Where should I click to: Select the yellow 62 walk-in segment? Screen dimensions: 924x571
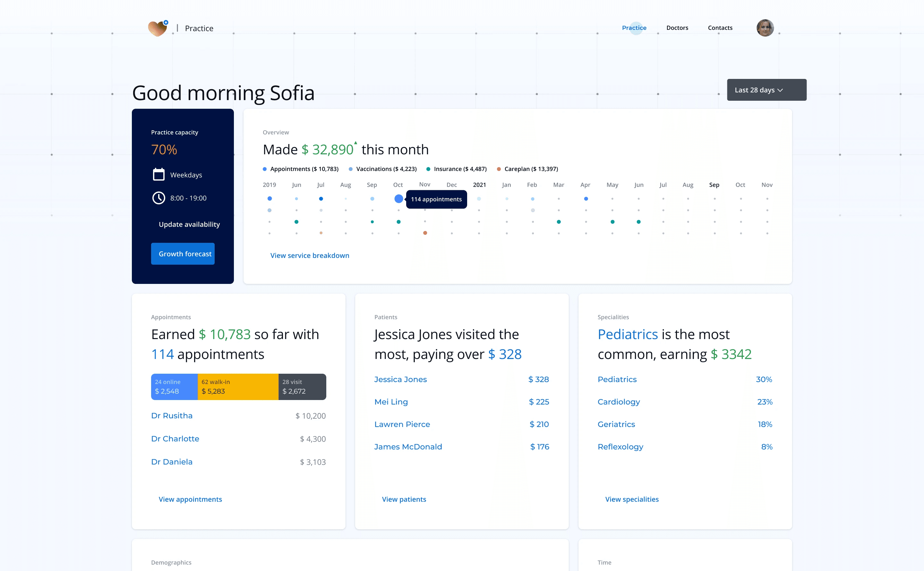tap(238, 387)
